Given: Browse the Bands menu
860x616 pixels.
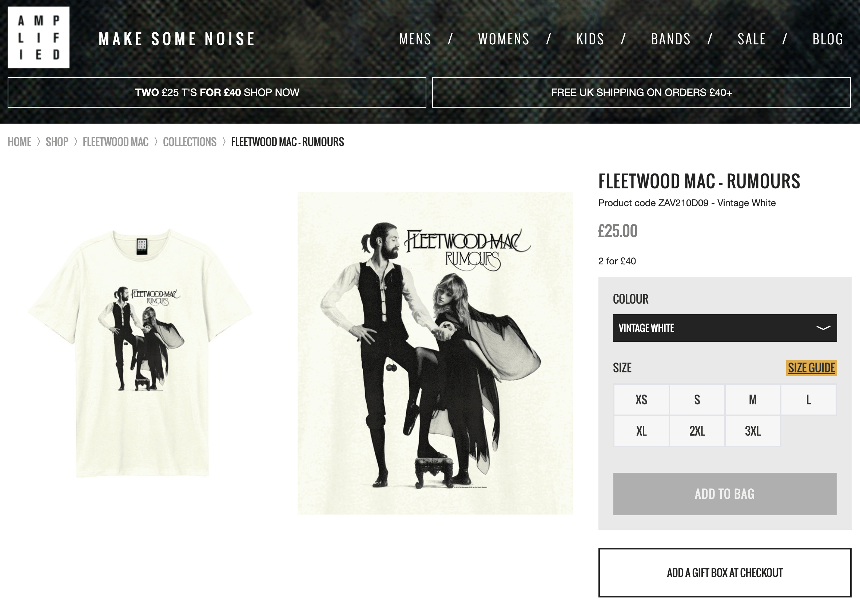Looking at the screenshot, I should click(671, 39).
